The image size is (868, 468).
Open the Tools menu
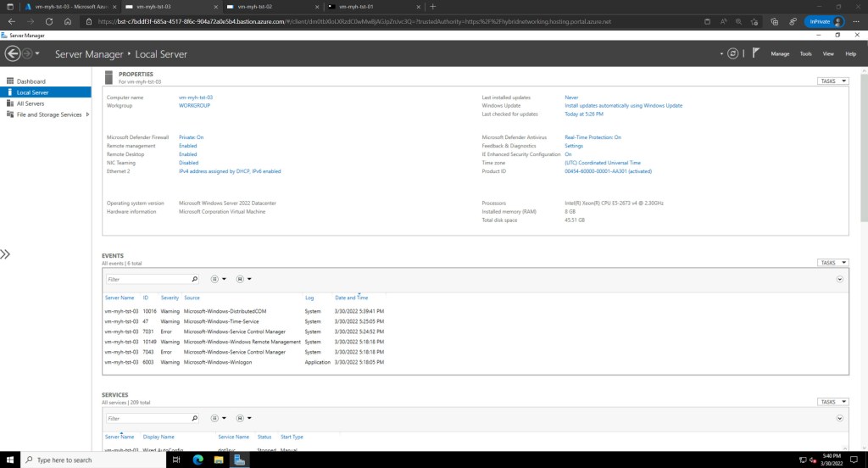pos(805,53)
